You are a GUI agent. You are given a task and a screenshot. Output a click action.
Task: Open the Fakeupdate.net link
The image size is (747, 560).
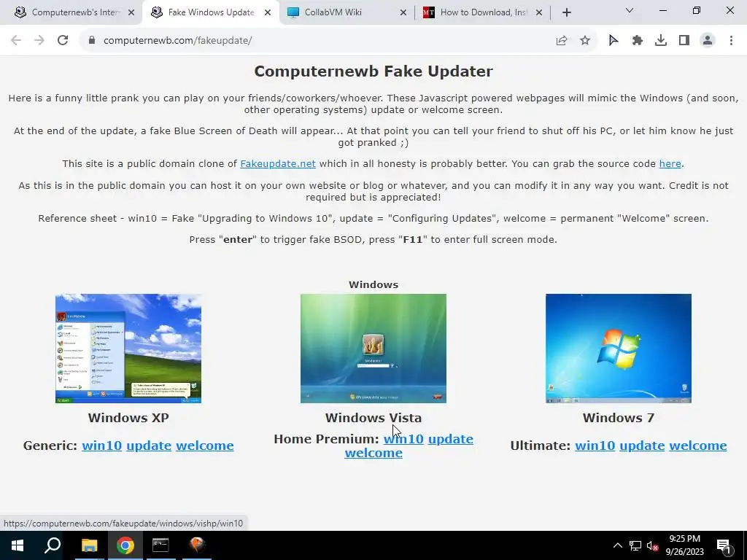coord(278,164)
